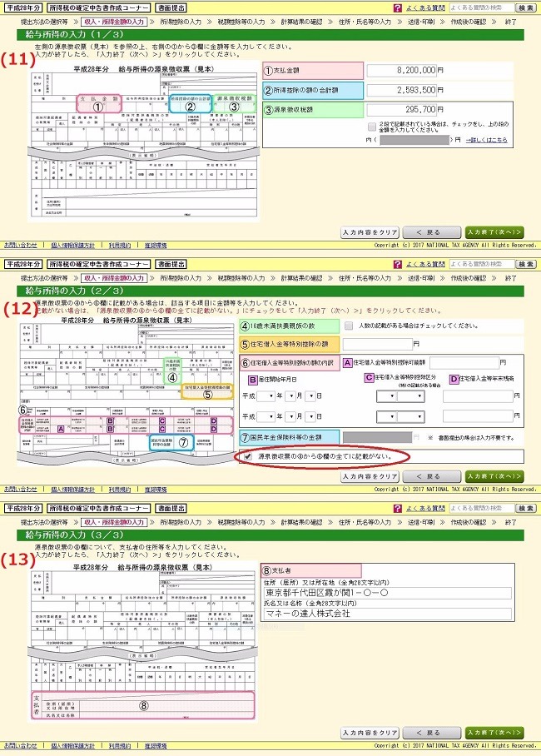Open the first-row left 住宅借入金等特別控除区分 dropdown
This screenshot has width=541, height=756.
click(386, 397)
